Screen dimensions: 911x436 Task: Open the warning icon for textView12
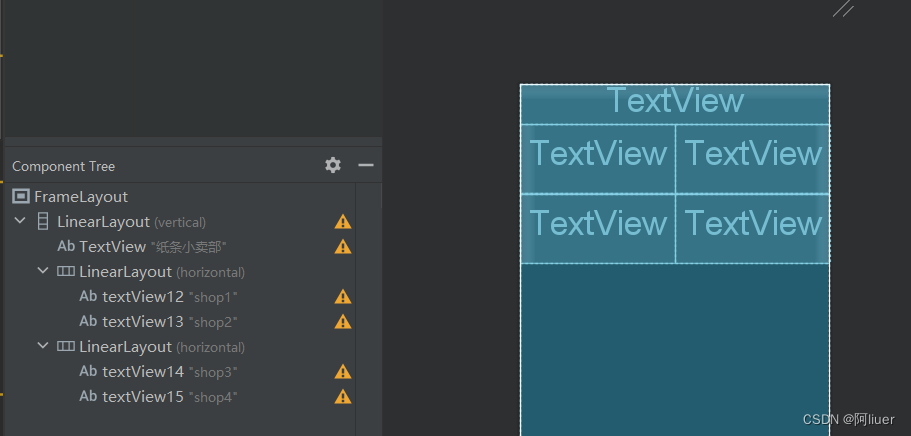click(343, 297)
